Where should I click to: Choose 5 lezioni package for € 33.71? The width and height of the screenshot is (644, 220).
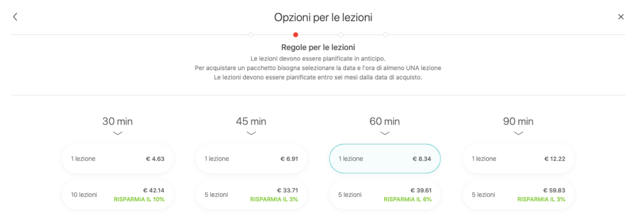251,194
